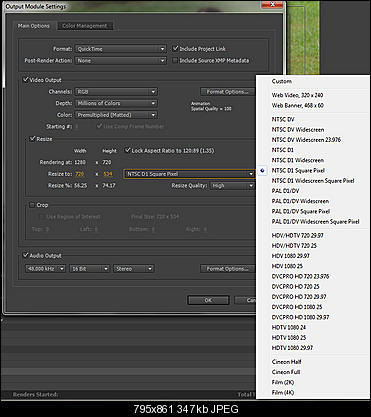
Task: Click the video Format Options button
Action: [228, 92]
